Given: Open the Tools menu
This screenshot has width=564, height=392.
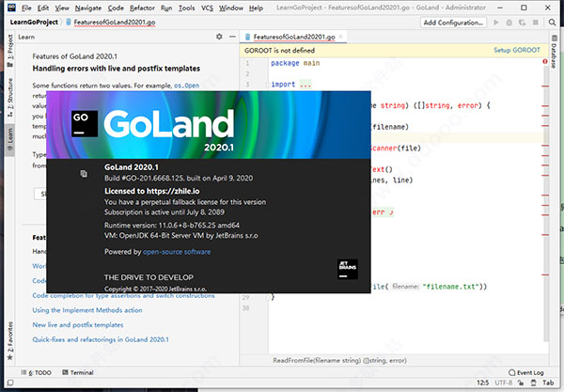Looking at the screenshot, I should [x=187, y=8].
